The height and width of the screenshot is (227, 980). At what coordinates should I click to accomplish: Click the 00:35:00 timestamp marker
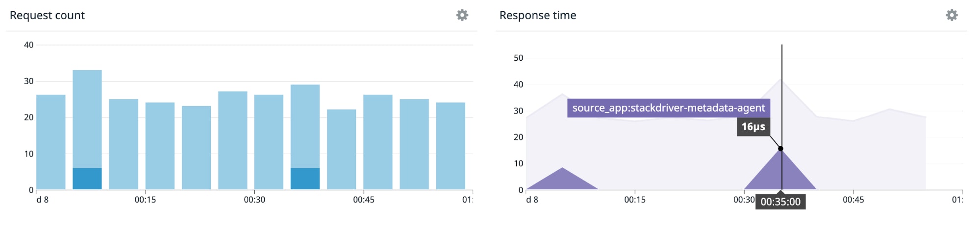point(780,202)
